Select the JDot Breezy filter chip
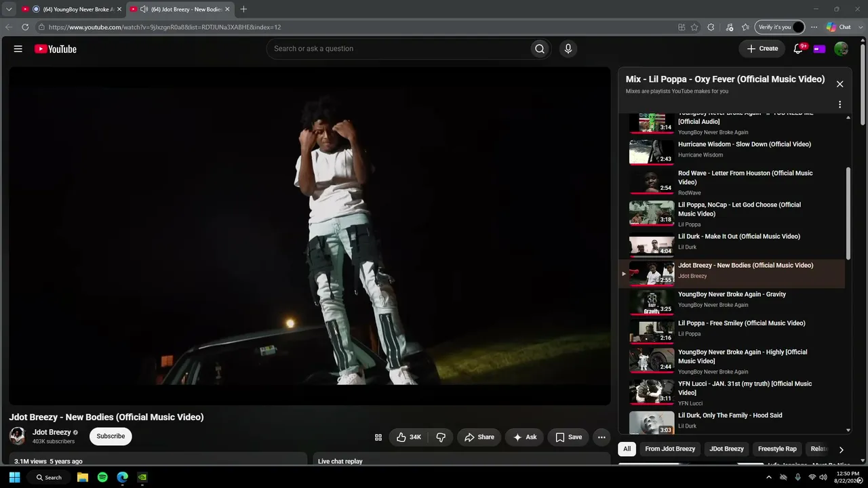 726,449
